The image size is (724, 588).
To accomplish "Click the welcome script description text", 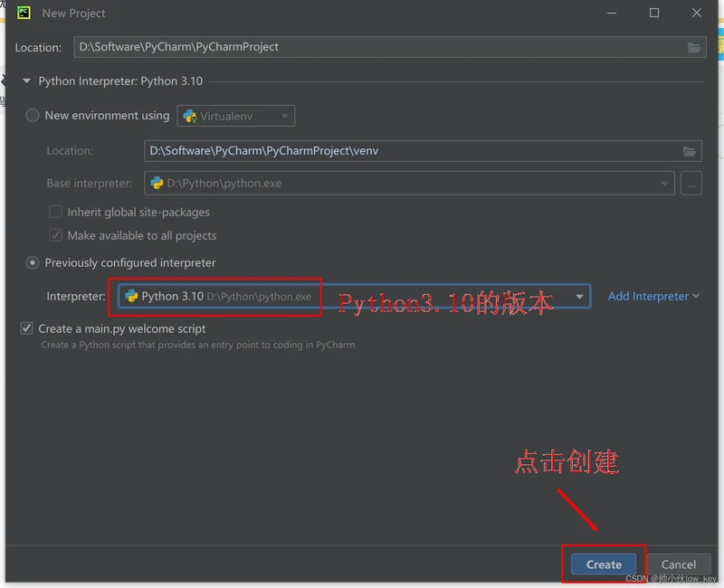I will (x=199, y=345).
